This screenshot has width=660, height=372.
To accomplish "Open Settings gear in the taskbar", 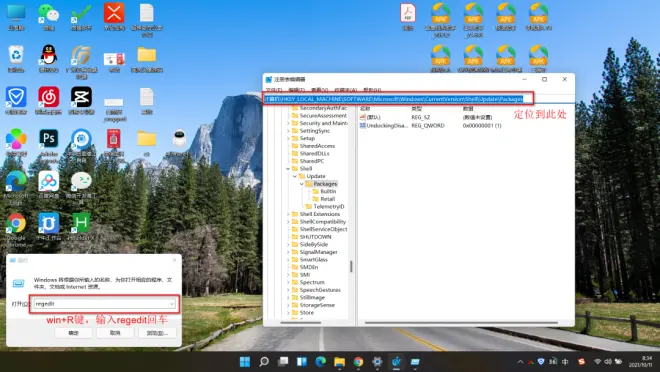I will coord(378,361).
